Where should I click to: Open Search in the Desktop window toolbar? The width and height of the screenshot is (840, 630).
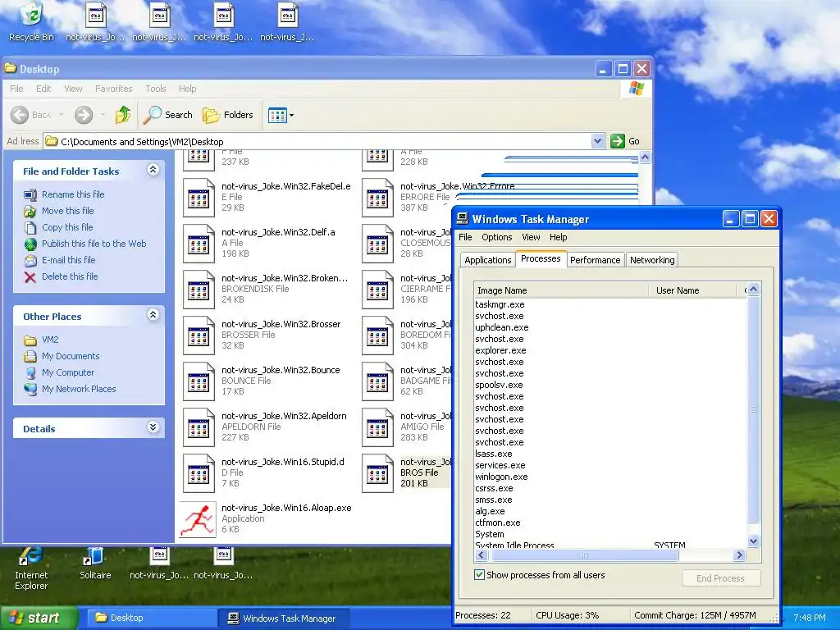coord(168,115)
